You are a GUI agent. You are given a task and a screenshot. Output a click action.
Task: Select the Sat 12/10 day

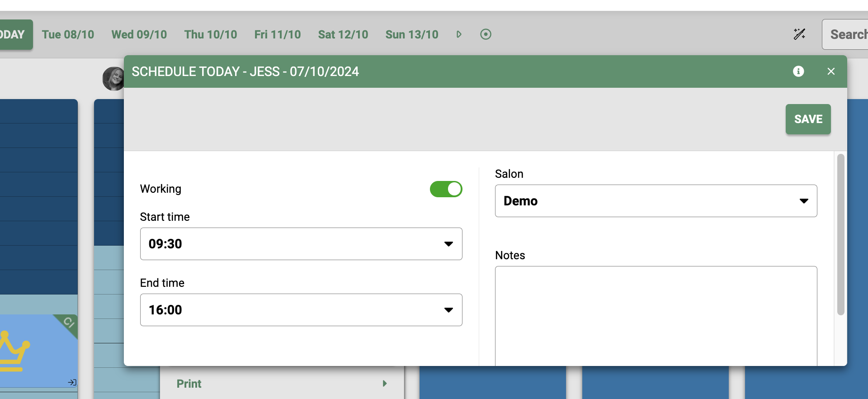343,34
